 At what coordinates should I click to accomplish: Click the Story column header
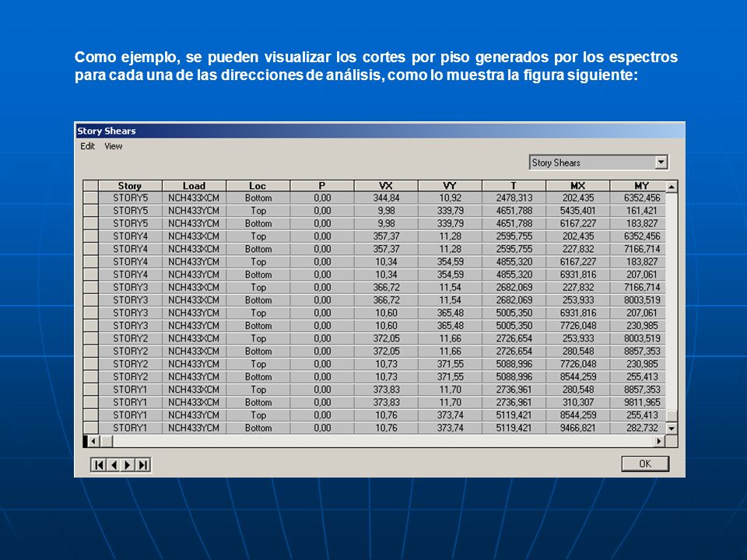click(130, 186)
